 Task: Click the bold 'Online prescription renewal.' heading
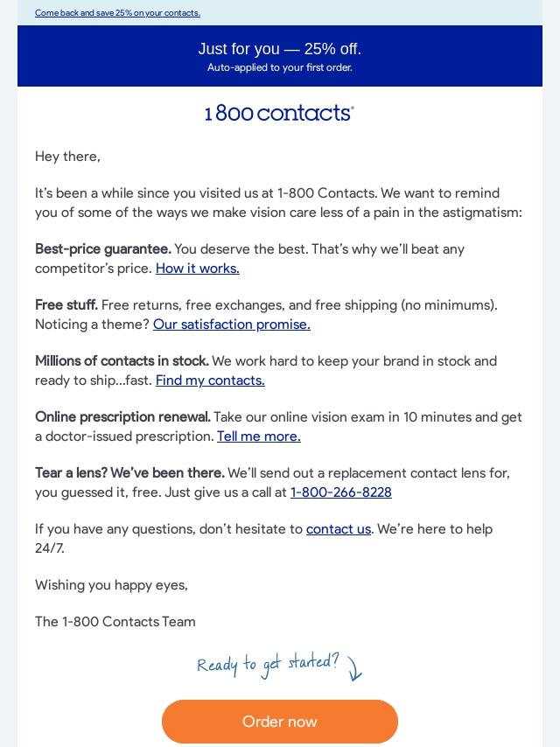[122, 417]
